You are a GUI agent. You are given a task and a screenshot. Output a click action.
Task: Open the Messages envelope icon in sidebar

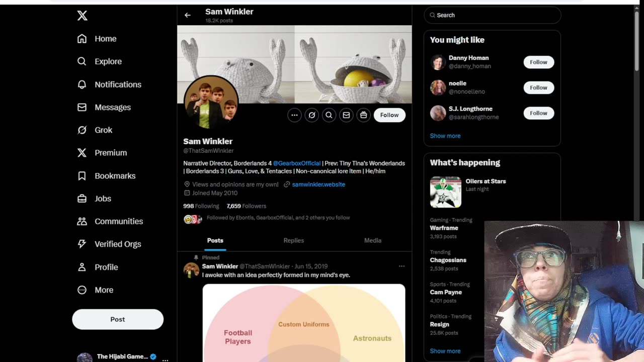click(82, 107)
